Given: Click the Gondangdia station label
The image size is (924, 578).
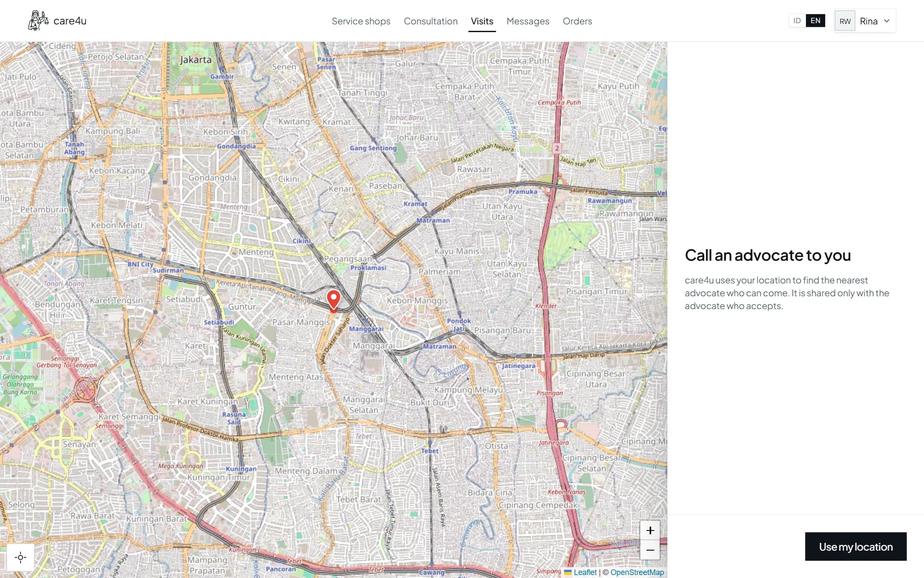Looking at the screenshot, I should point(236,146).
